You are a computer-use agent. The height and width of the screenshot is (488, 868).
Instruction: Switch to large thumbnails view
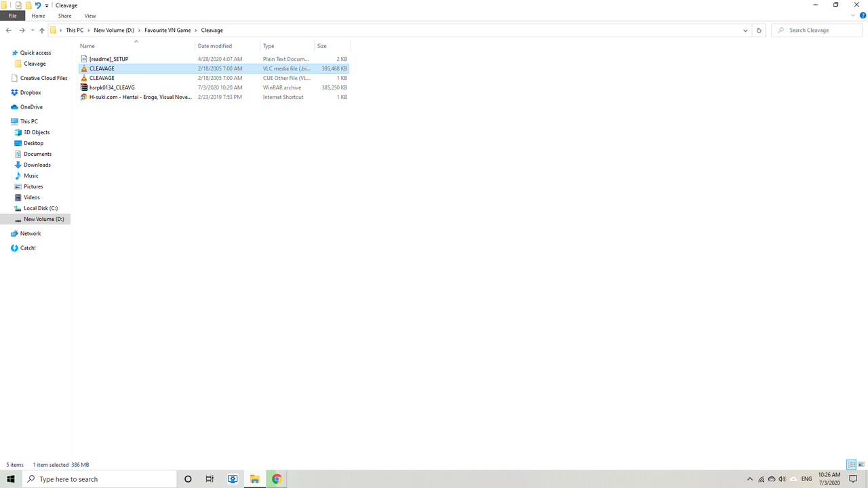pos(861,465)
